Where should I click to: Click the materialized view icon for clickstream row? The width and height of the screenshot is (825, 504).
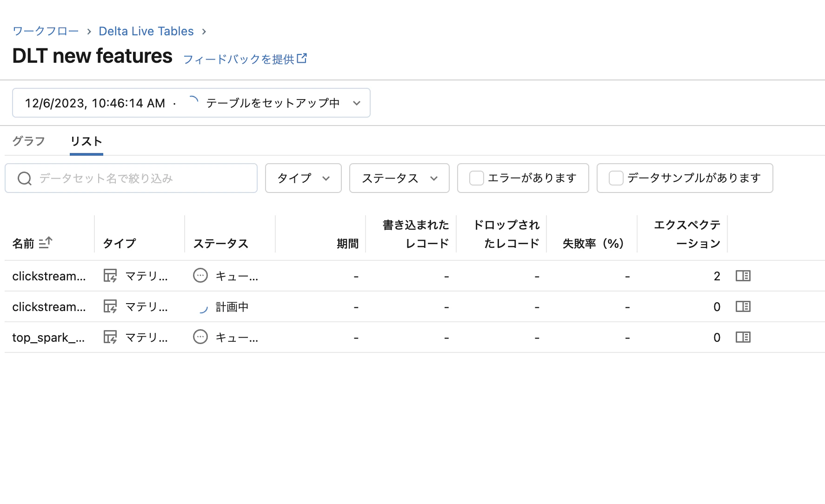[x=110, y=275]
